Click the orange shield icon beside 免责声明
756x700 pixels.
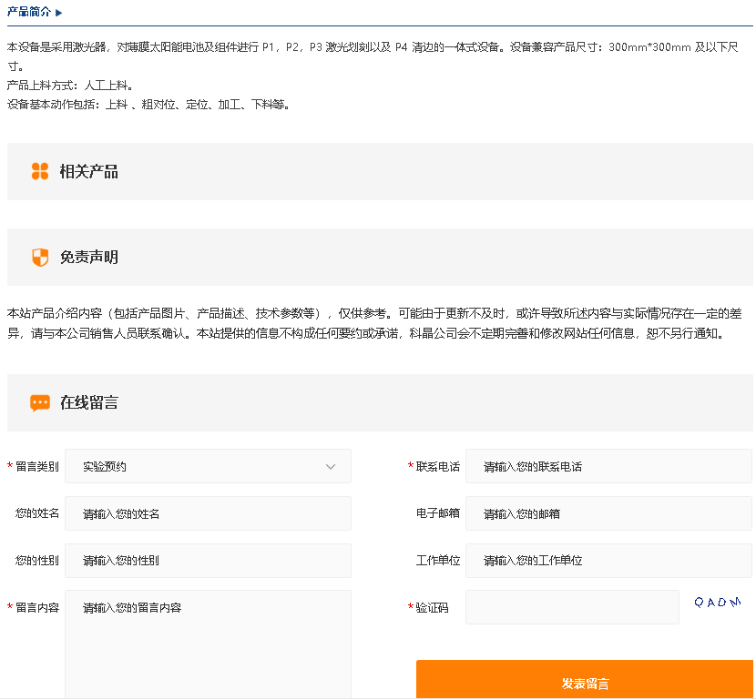(x=40, y=258)
